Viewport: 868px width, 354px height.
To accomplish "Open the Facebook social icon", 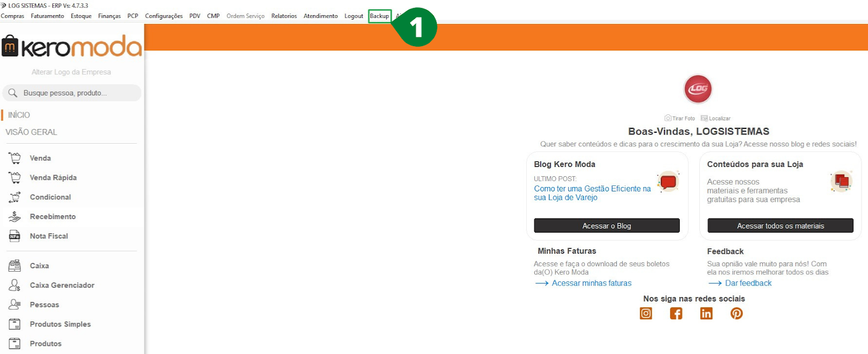I will tap(676, 313).
